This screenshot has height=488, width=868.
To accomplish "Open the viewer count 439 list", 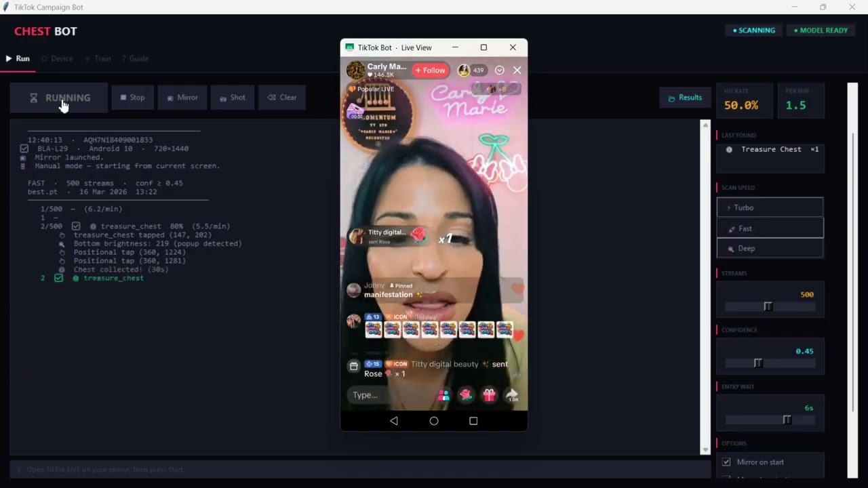I will tap(471, 70).
